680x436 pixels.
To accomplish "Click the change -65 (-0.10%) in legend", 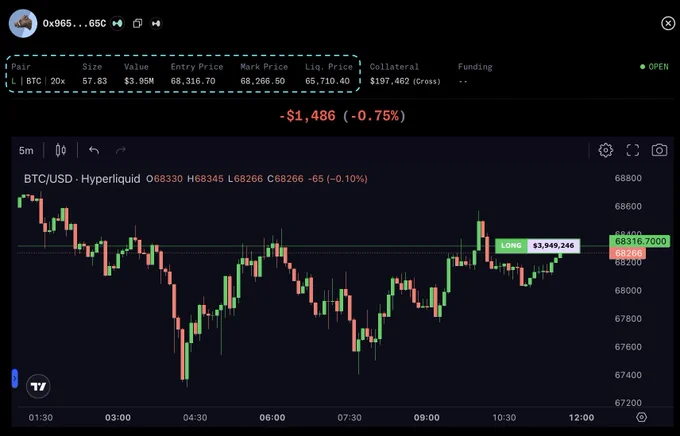I will click(337, 179).
